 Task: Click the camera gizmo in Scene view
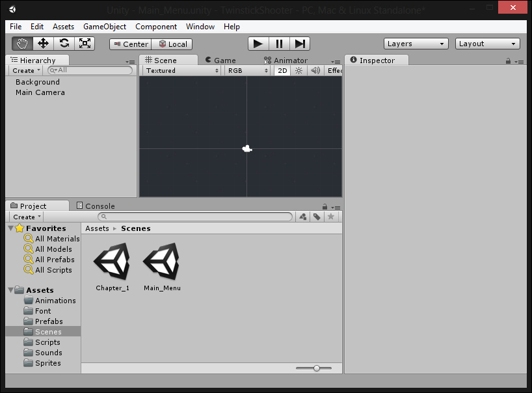click(x=247, y=148)
